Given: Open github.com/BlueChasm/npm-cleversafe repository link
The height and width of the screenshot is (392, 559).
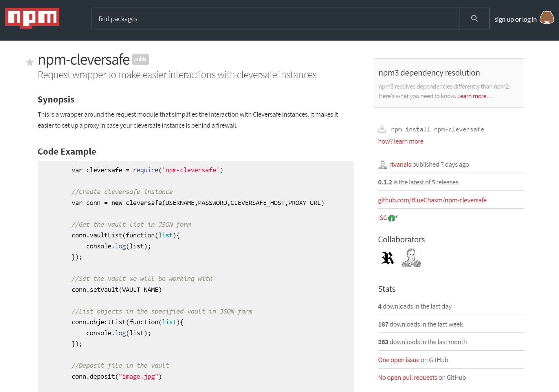Looking at the screenshot, I should coord(432,200).
